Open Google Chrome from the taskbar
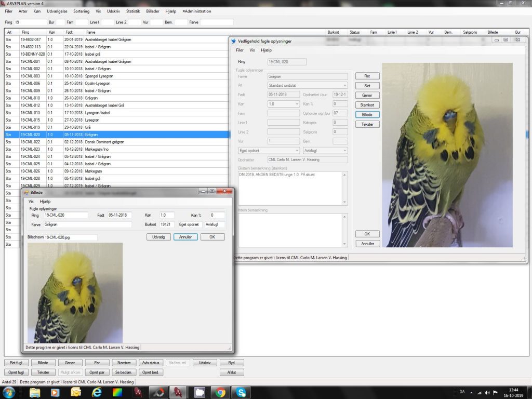Screen dimensions: 532x399 (220, 393)
